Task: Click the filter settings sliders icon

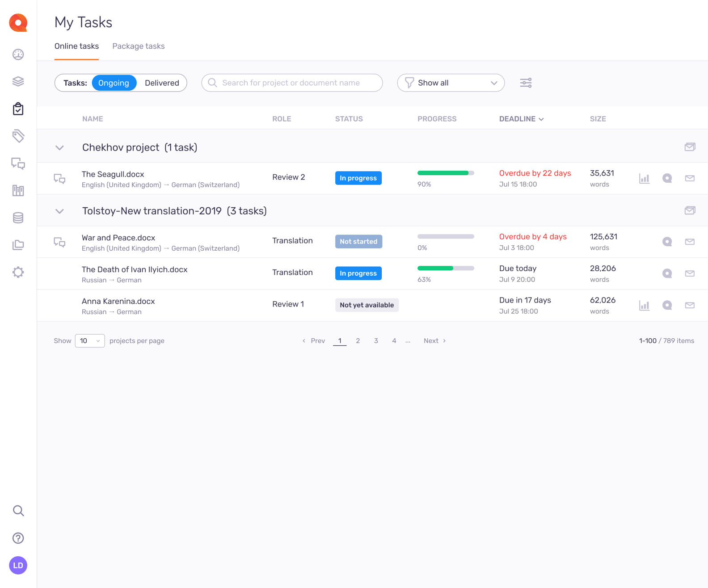Action: tap(526, 83)
